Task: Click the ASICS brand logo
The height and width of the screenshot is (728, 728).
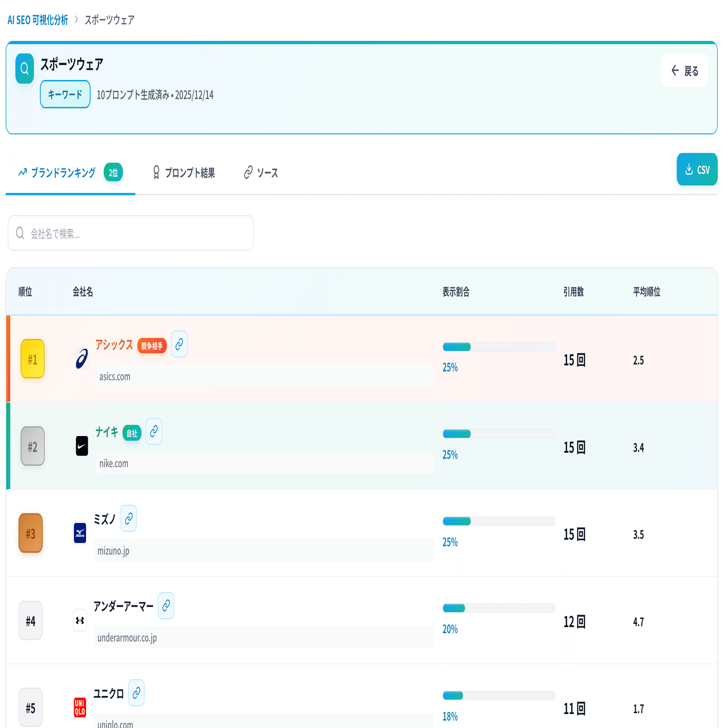Action: [82, 359]
